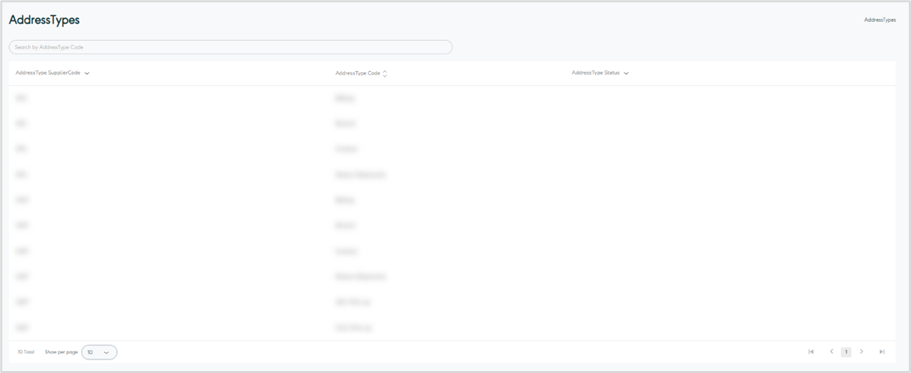Go to the next page arrow
Viewport: 911px width, 373px height.
(862, 352)
